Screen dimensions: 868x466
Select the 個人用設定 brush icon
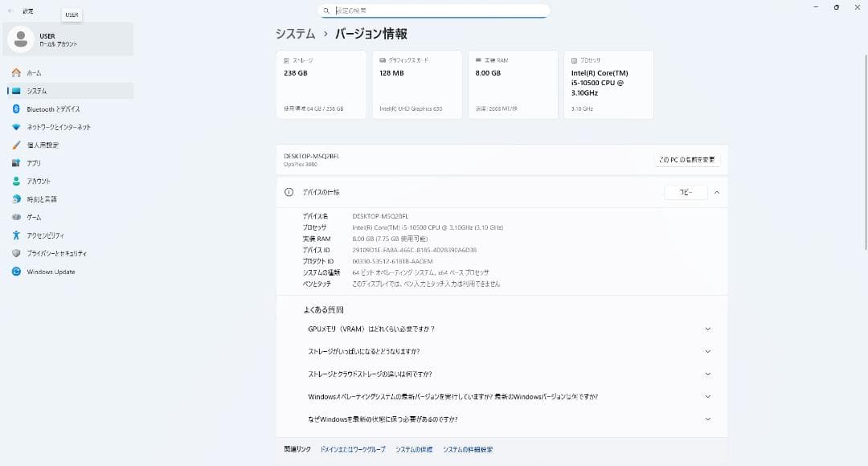(x=16, y=145)
